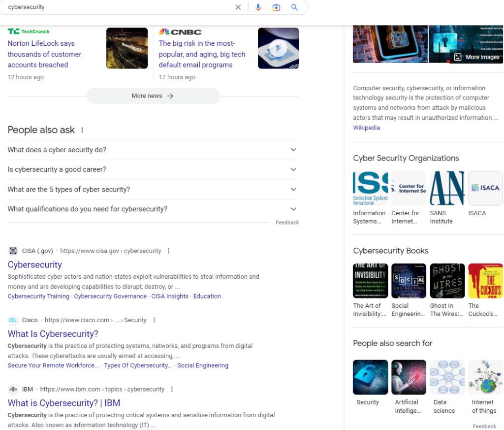This screenshot has height=430, width=504.
Task: Click the CNBC logo
Action: (180, 32)
